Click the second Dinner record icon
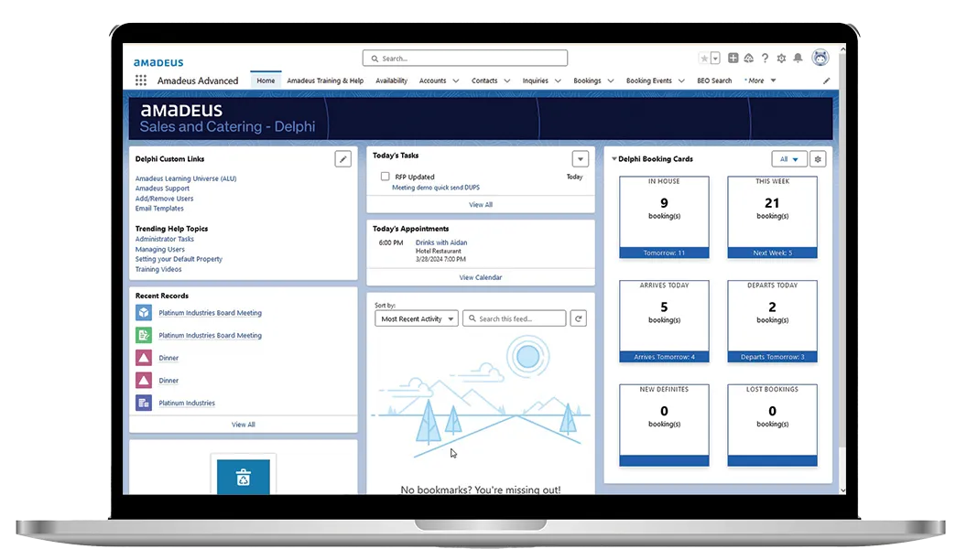Image resolution: width=956 pixels, height=560 pixels. (144, 381)
